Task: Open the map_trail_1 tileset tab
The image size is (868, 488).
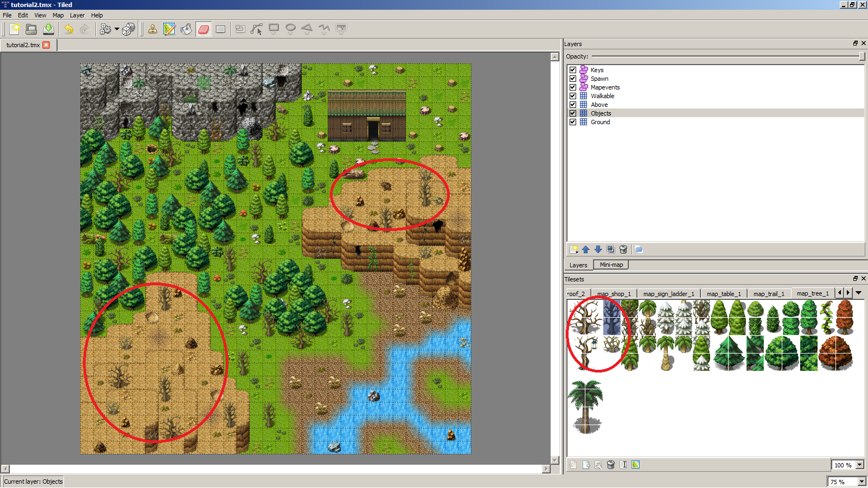Action: [769, 293]
